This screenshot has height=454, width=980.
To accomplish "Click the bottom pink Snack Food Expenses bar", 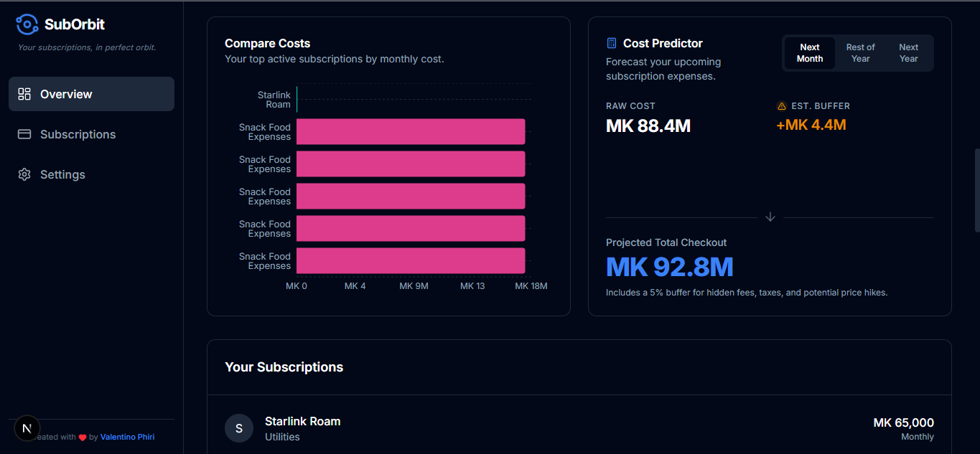I will 411,260.
